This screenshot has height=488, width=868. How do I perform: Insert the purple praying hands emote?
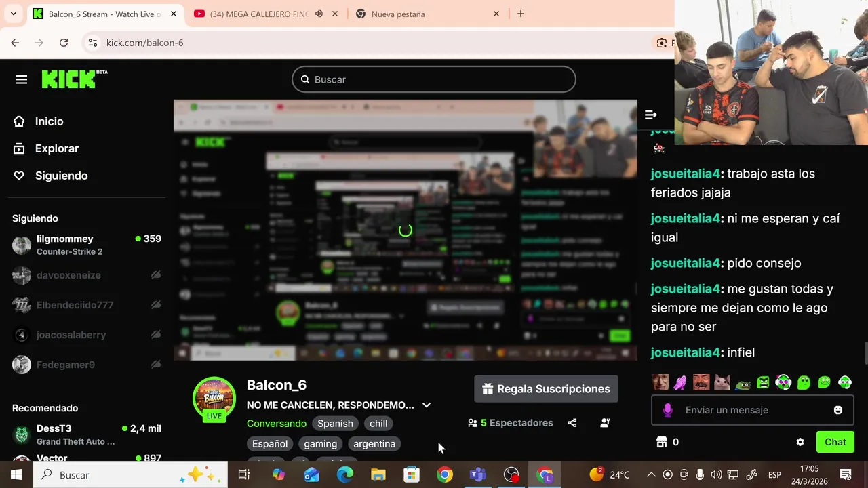click(681, 382)
